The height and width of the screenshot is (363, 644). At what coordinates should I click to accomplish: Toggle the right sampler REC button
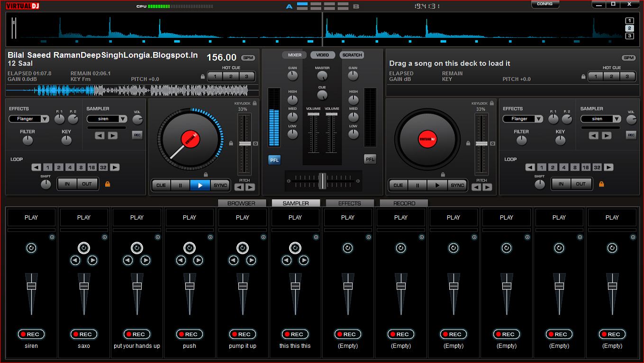pos(631,135)
